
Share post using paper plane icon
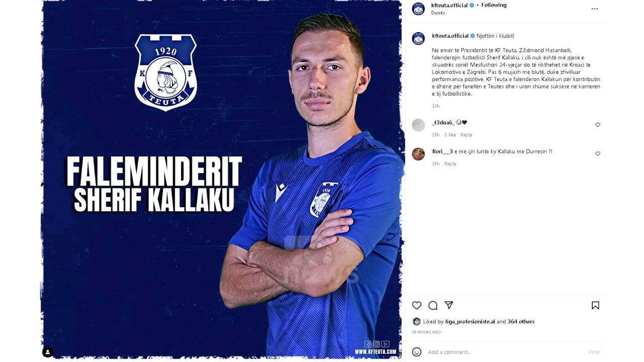(x=449, y=305)
